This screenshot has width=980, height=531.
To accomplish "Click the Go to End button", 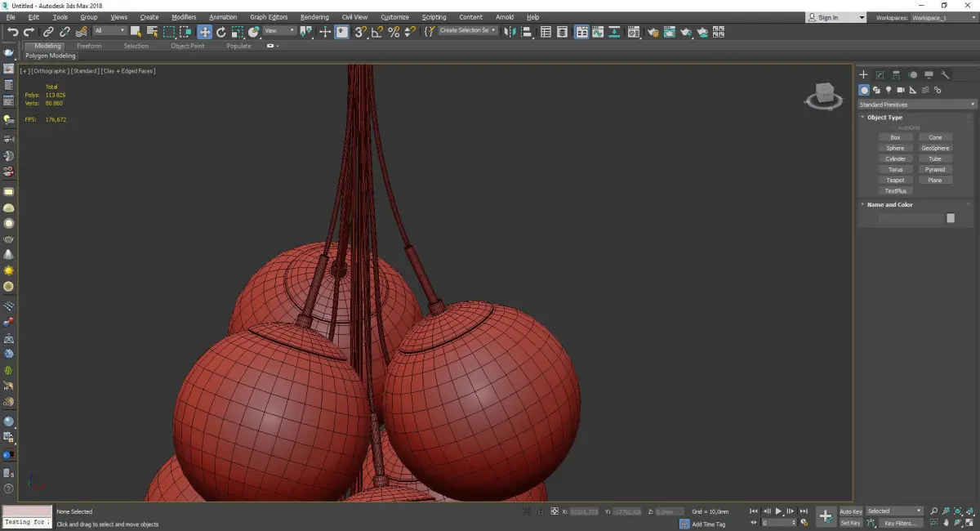I will [804, 511].
